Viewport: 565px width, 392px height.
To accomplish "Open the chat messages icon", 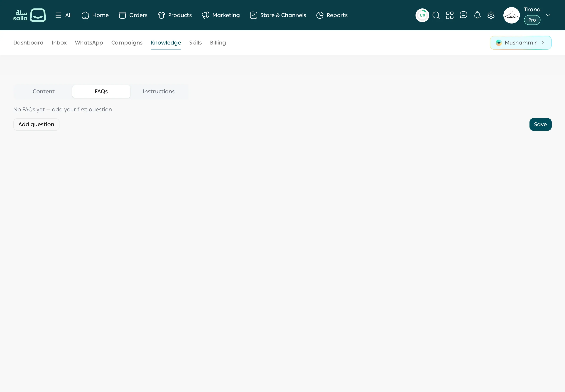I will point(463,15).
